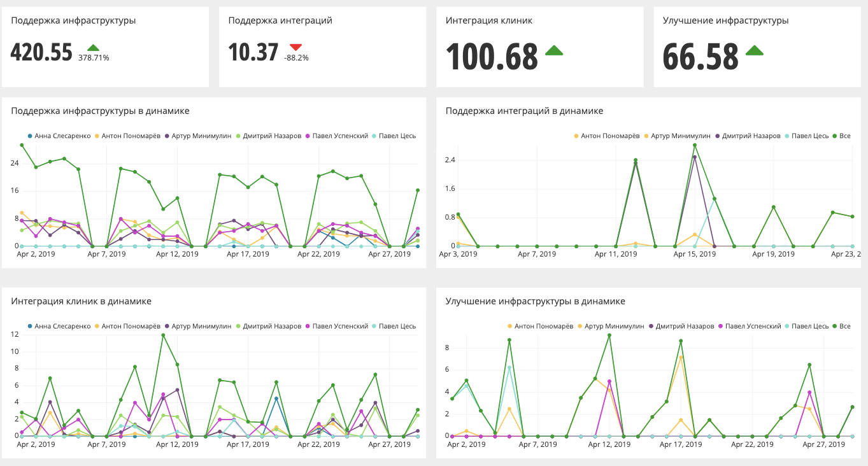Image resolution: width=868 pixels, height=466 pixels.
Task: Click the 66.58 KPI value
Action: [x=701, y=56]
